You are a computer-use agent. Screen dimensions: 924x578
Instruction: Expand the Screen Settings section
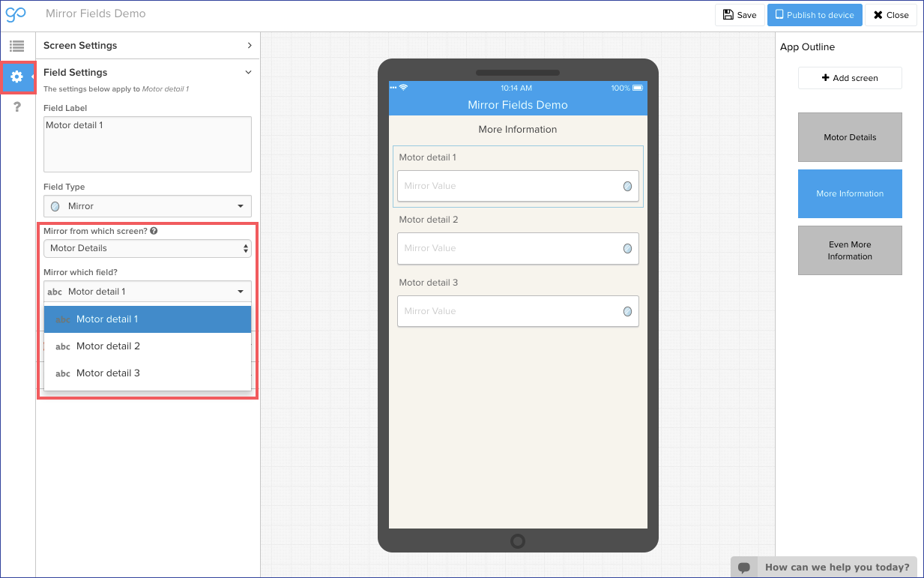148,46
